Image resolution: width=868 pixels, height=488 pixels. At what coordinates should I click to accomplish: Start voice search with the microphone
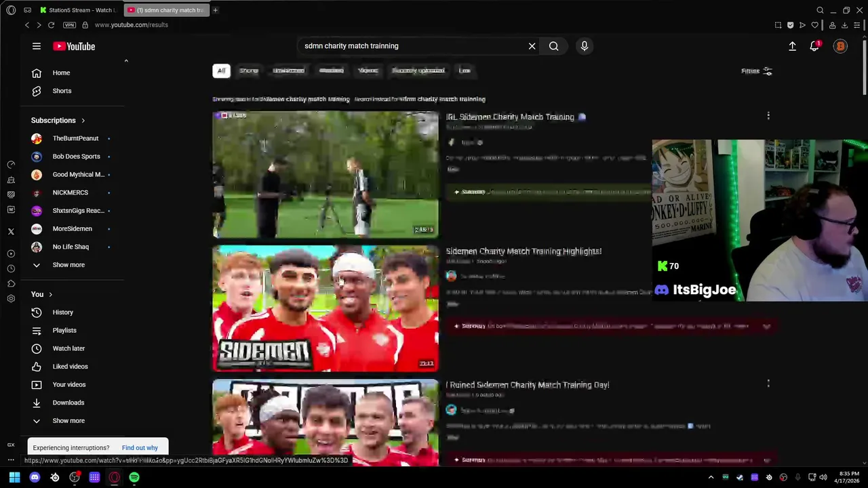coord(585,46)
